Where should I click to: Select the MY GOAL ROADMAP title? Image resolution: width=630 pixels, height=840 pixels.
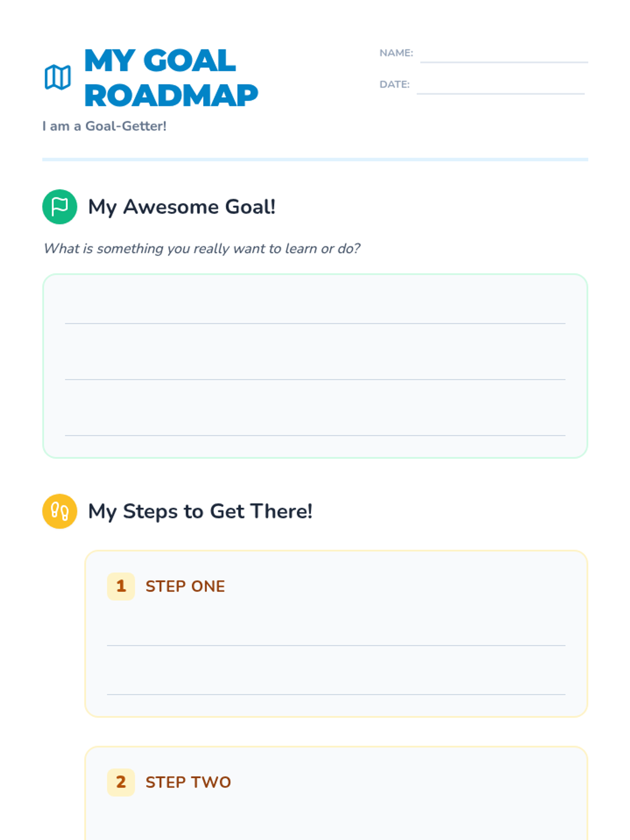pyautogui.click(x=171, y=78)
